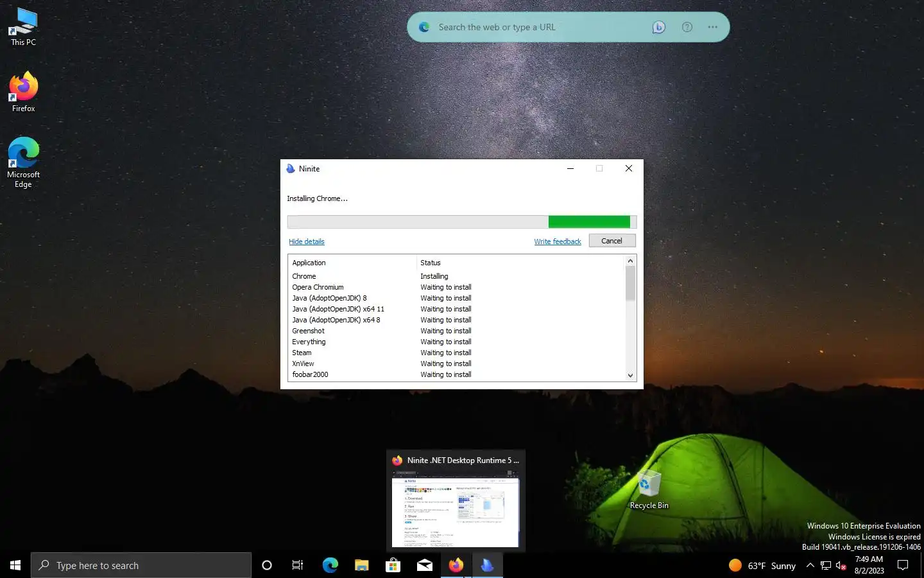Select Java (AdoptOpenJDK) x64 11 row

click(x=456, y=309)
